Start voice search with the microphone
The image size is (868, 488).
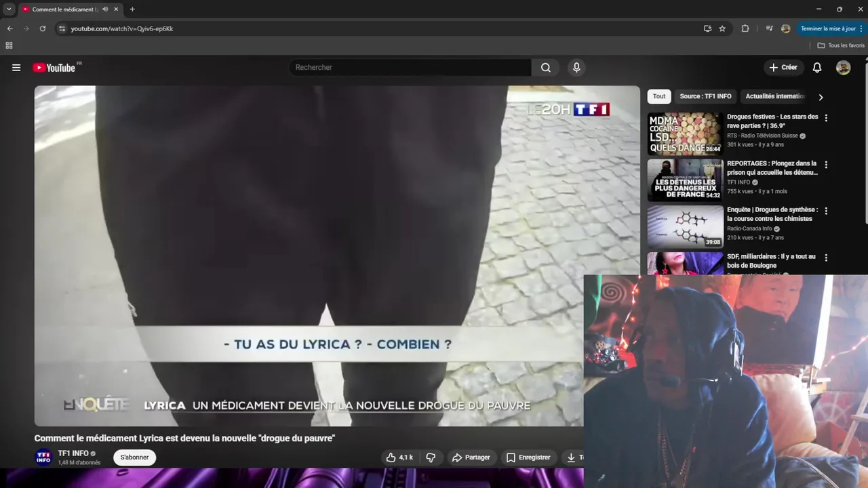(576, 68)
